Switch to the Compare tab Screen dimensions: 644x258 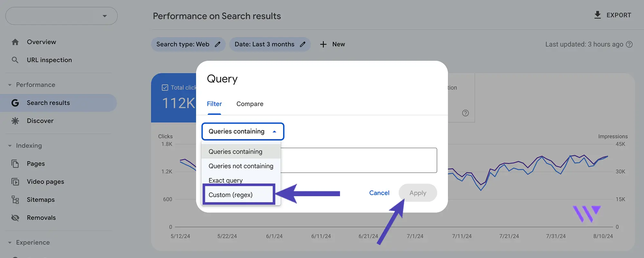point(250,104)
